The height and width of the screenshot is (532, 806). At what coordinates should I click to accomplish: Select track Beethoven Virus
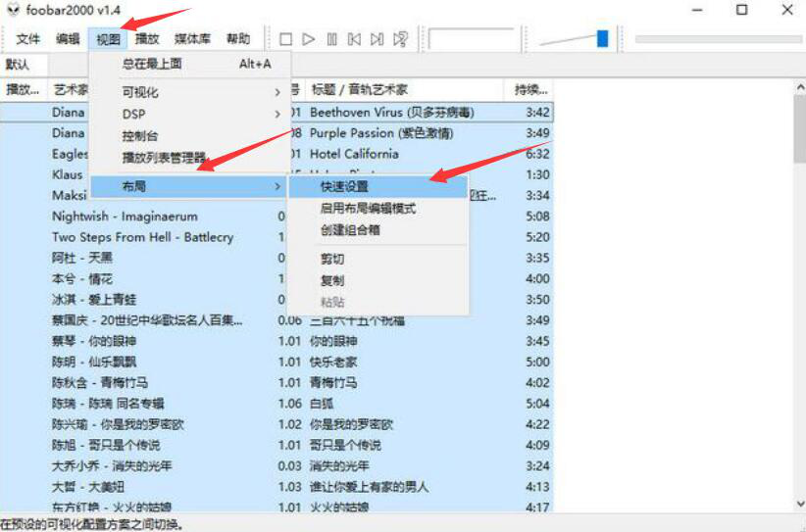(x=391, y=113)
